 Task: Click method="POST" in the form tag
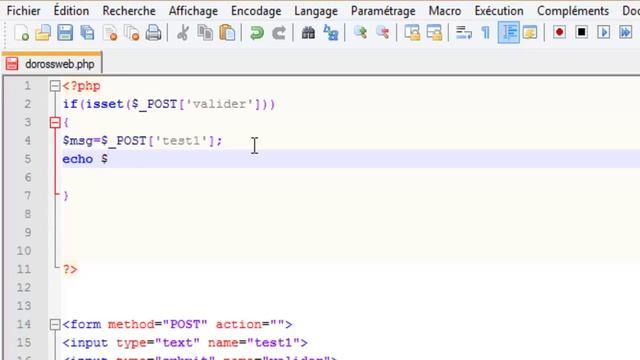click(158, 324)
